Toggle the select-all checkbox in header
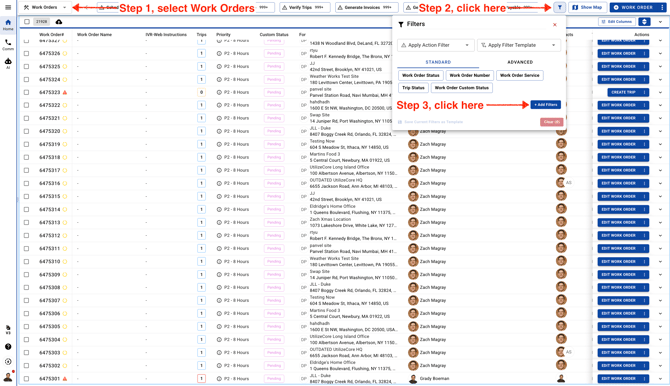Viewport: 670px width, 386px height. (27, 22)
